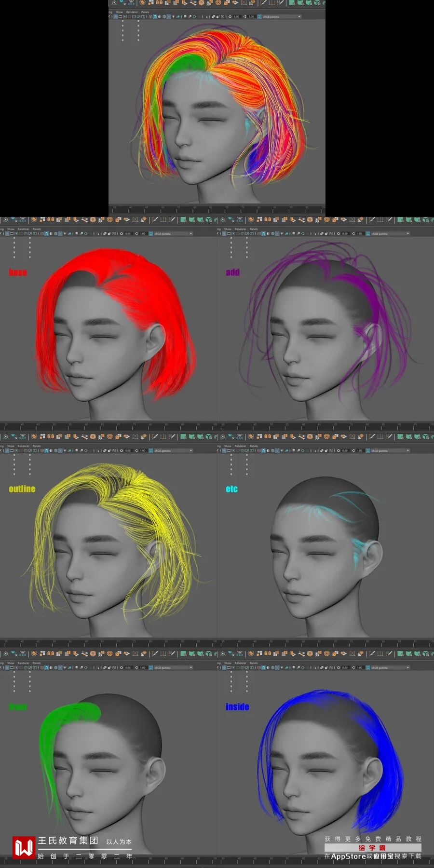Open sRGB gamma dropdown in etc viewport
The width and height of the screenshot is (434, 868).
pyautogui.click(x=391, y=450)
